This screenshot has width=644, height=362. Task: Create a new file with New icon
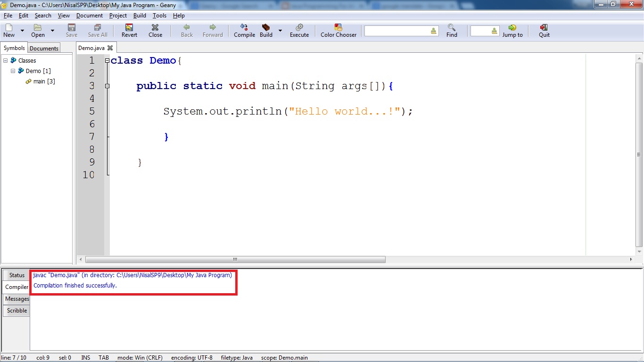point(9,31)
